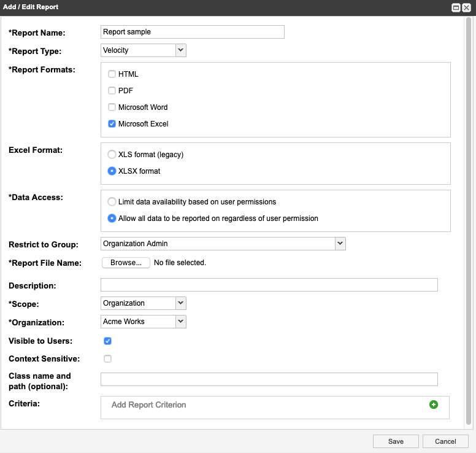Toggle the Visible to Users checkbox
Image resolution: width=476 pixels, height=453 pixels.
click(x=108, y=341)
